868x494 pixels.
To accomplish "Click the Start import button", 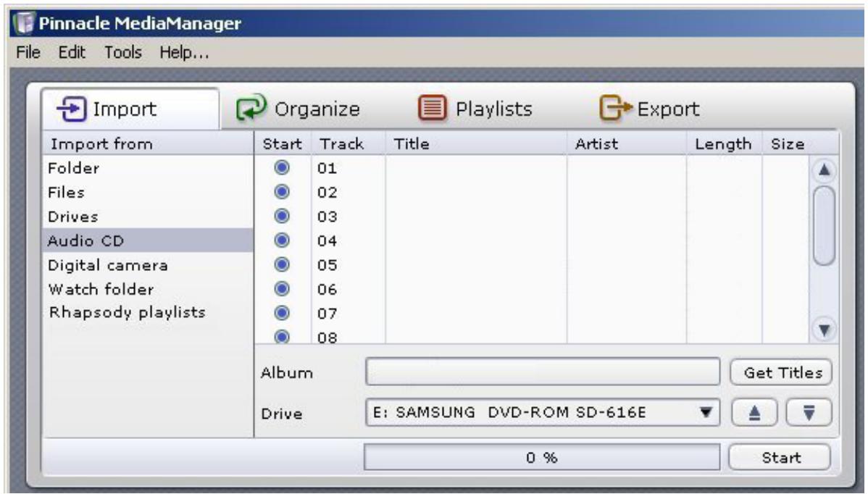I will pyautogui.click(x=780, y=458).
